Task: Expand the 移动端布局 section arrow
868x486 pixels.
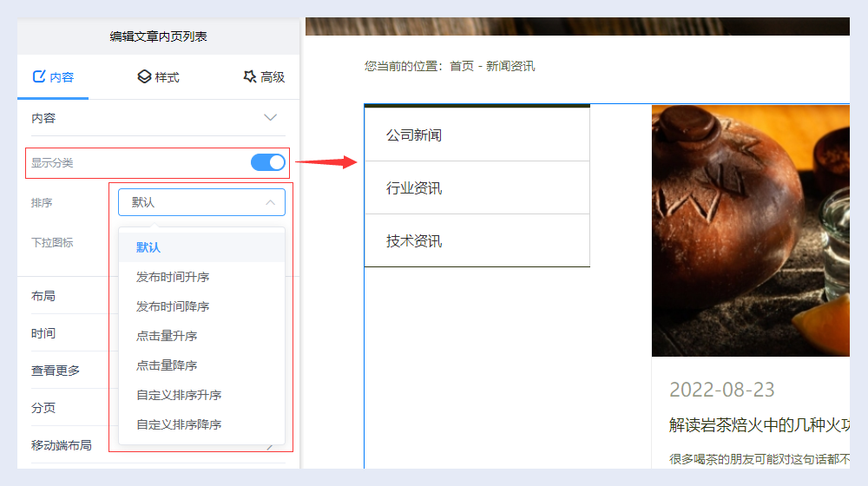Action: click(271, 446)
